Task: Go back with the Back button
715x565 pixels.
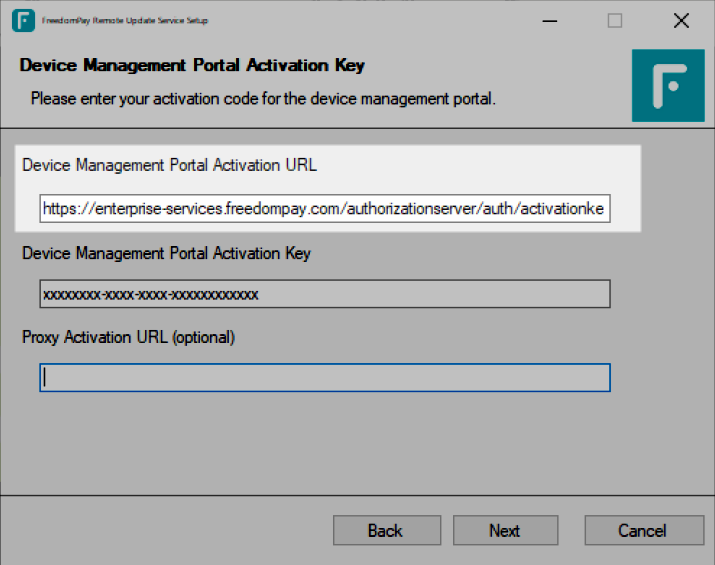Action: 387,530
